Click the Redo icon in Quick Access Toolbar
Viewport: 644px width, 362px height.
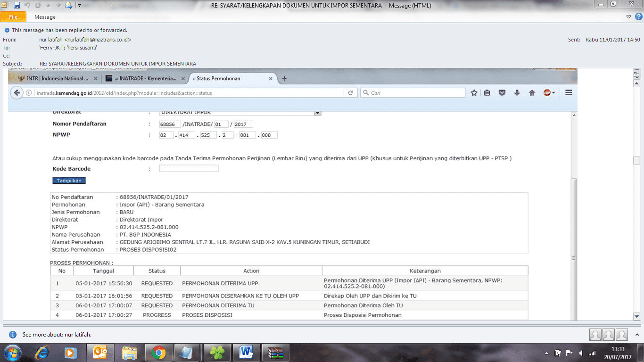(x=38, y=5)
